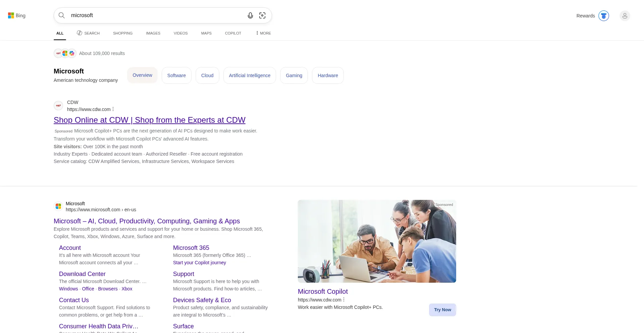Switch to the SEARCH tab
Screen dimensions: 644x333
(x=88, y=33)
